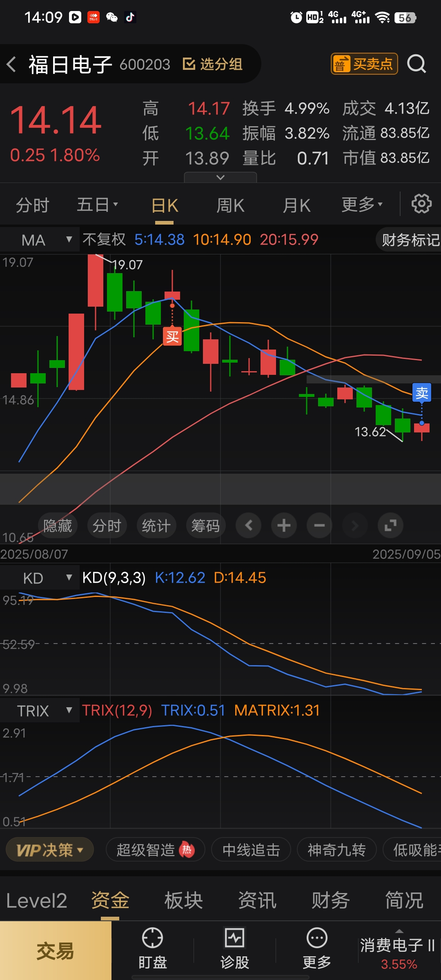The width and height of the screenshot is (441, 980).
Task: Tap the 买卖点 buy-sell points badge
Action: click(x=364, y=64)
